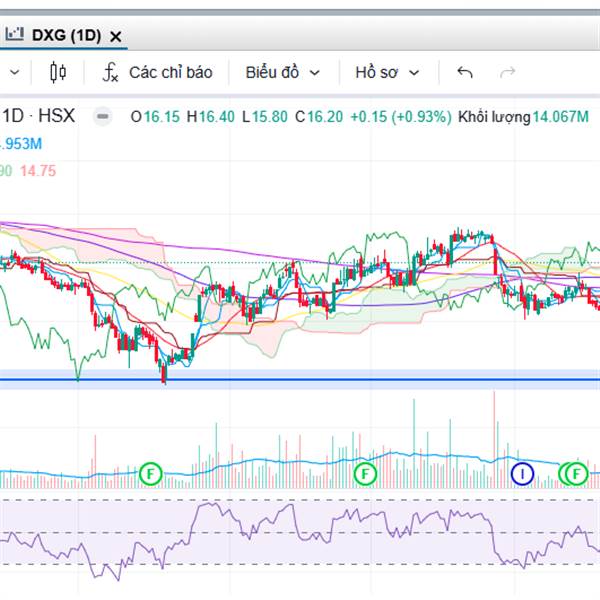
Task: Open Các chỉ báo indicators list
Action: click(171, 72)
